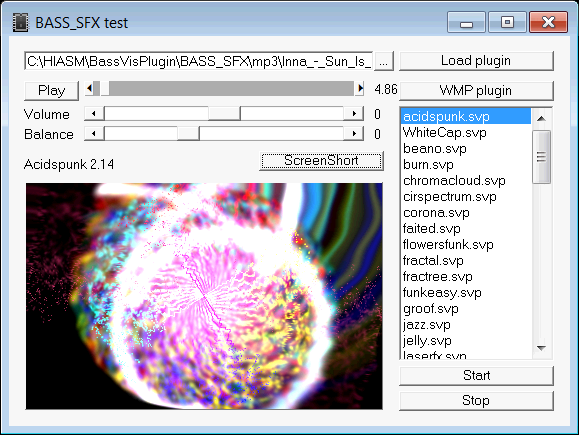Click the seek bar right arrow
Viewport: 579px width, 435px height.
pos(360,89)
